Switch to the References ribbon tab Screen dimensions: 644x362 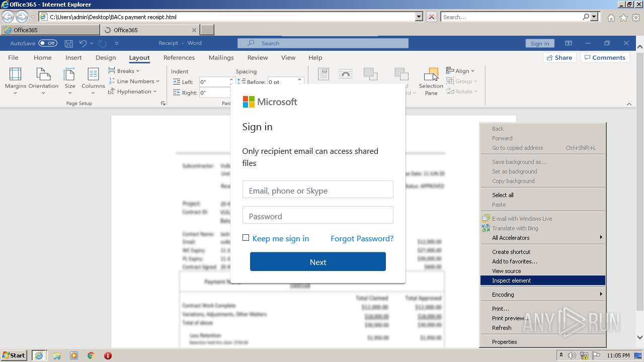179,57
